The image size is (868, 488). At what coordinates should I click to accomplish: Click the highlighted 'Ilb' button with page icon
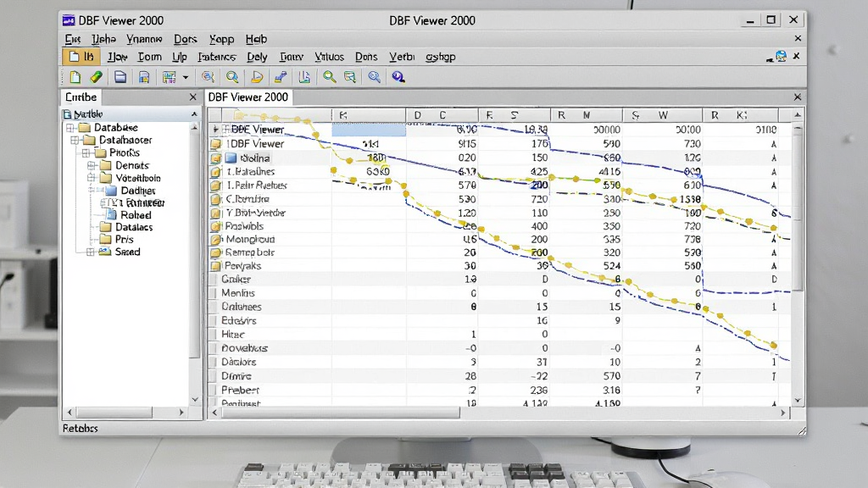point(81,57)
